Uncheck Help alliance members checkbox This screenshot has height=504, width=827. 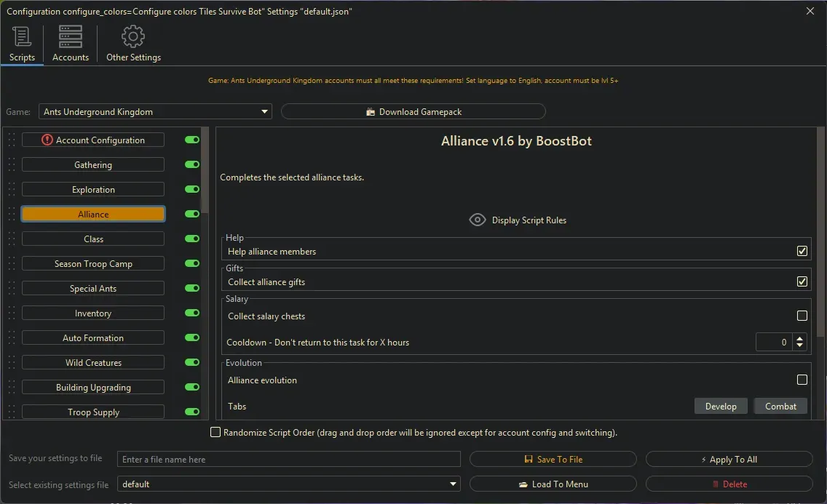(802, 252)
